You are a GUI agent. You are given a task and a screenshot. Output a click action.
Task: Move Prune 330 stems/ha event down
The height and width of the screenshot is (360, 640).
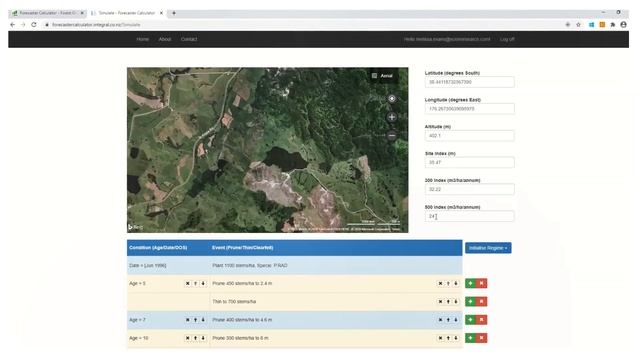456,338
